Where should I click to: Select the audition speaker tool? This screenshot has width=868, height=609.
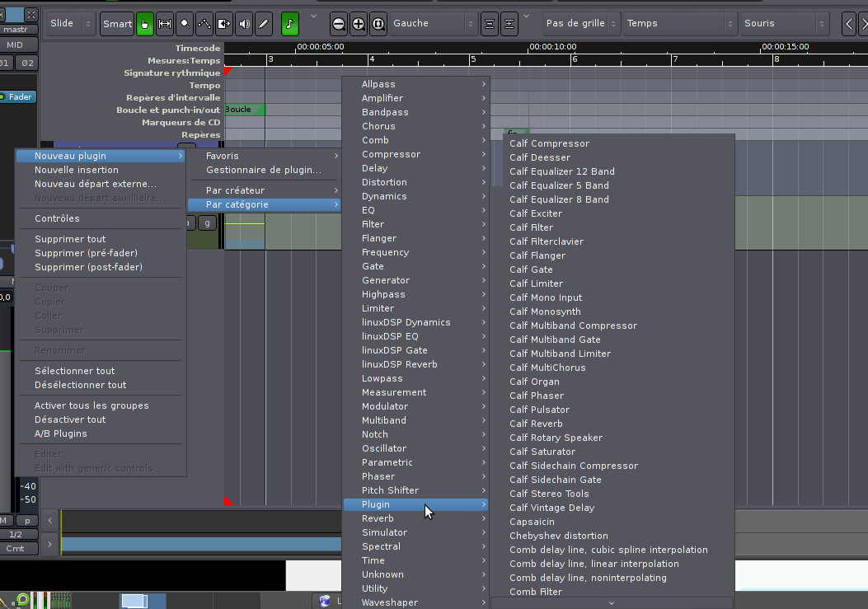pos(244,24)
